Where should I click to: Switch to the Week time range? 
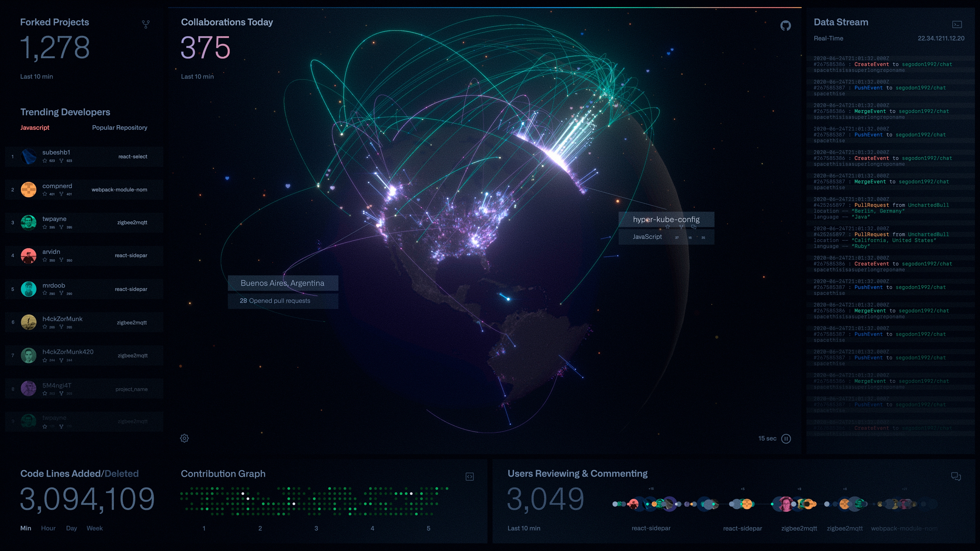click(x=94, y=528)
